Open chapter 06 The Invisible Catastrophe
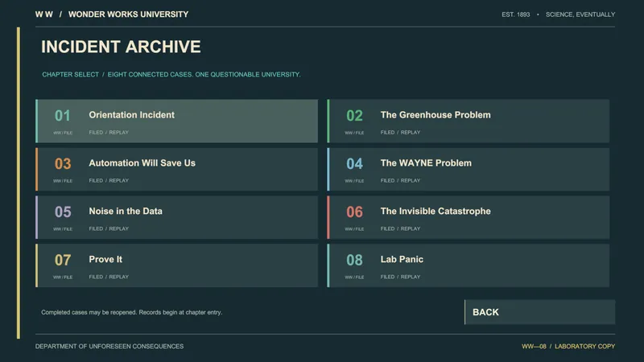The image size is (644, 362). pyautogui.click(x=469, y=217)
